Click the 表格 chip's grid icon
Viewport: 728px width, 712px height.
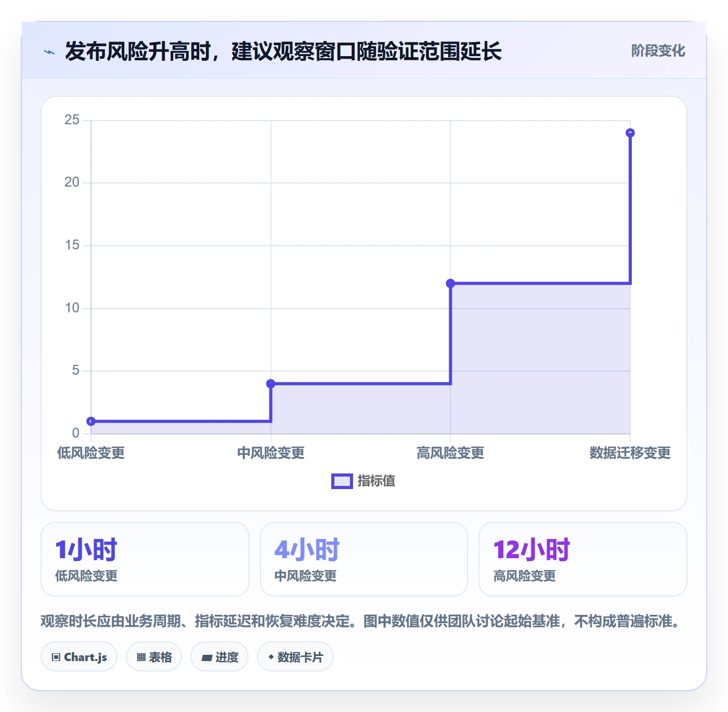click(141, 657)
